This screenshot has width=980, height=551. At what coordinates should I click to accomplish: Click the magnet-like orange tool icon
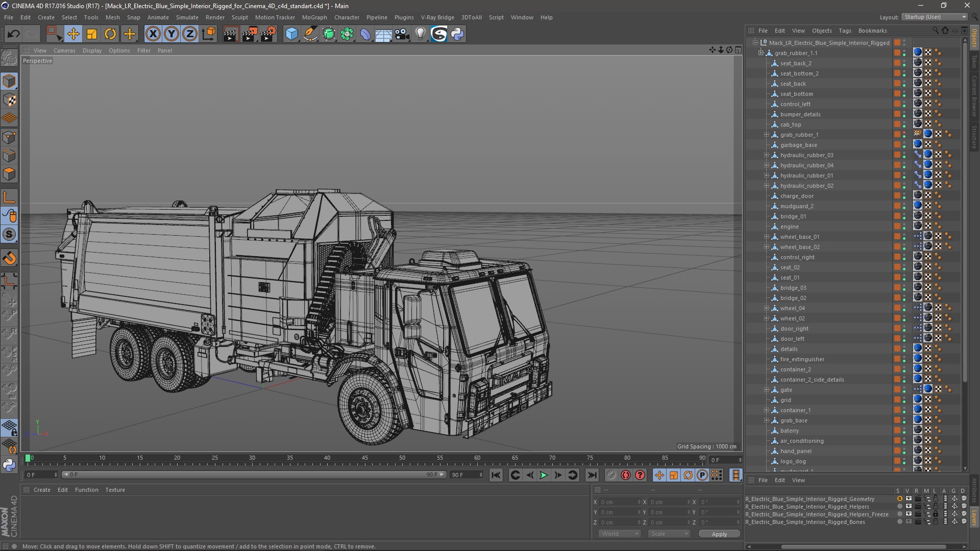(x=9, y=258)
